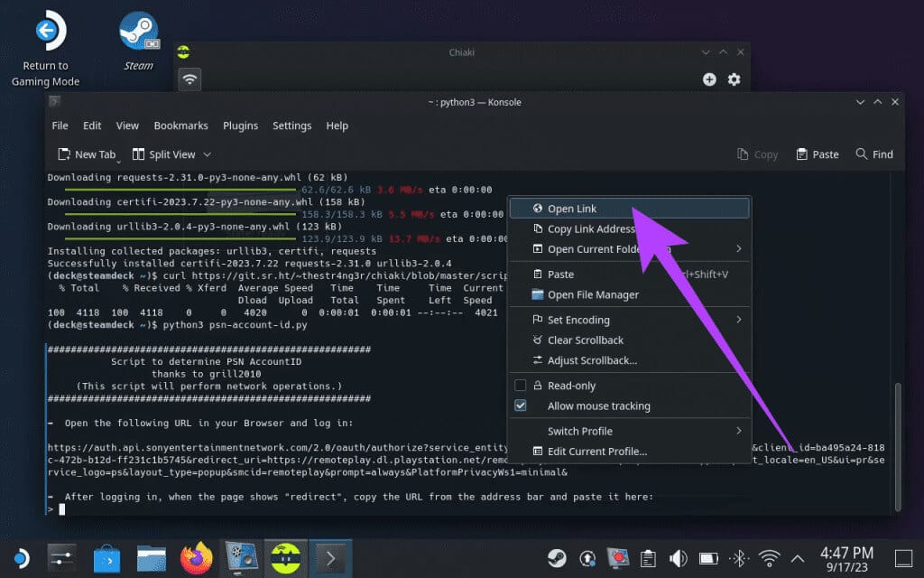Click the battery tray icon
Viewport: 924px width, 578px height.
click(708, 558)
